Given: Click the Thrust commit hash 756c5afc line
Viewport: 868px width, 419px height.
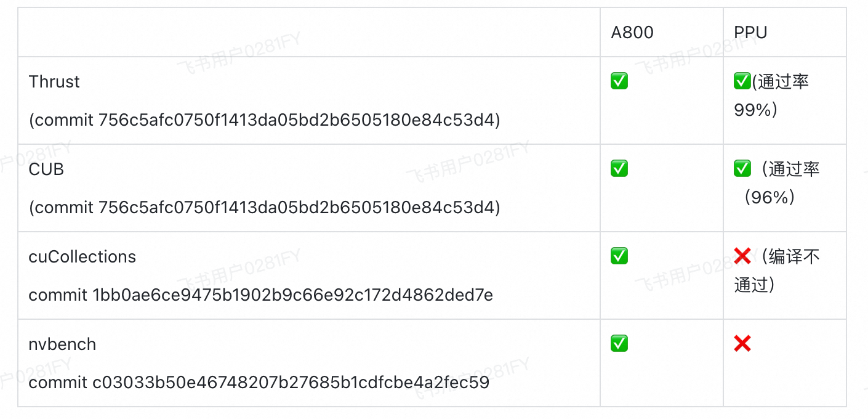Looking at the screenshot, I should (265, 120).
